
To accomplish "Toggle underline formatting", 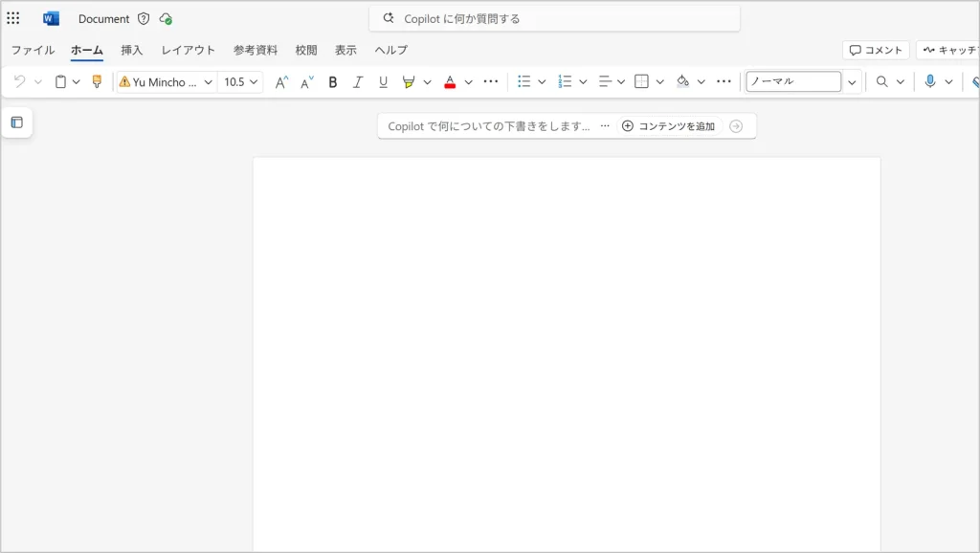I will click(383, 82).
